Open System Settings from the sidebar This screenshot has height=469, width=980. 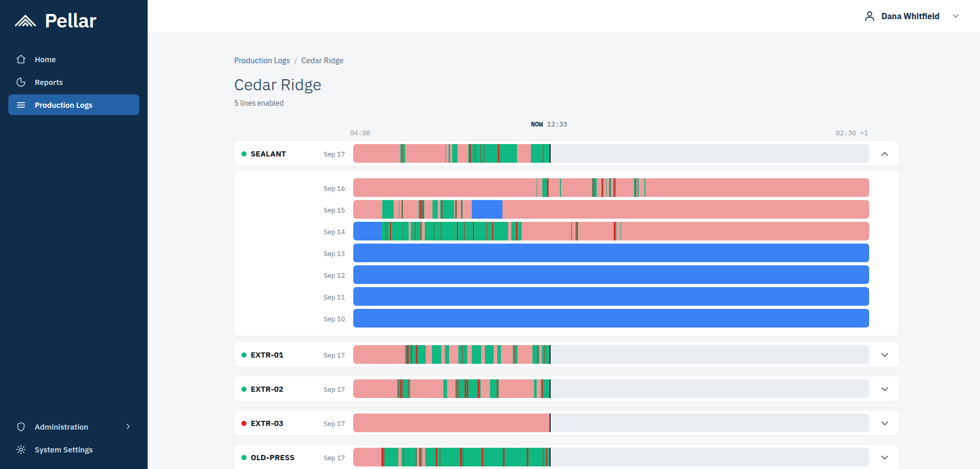coord(74,449)
